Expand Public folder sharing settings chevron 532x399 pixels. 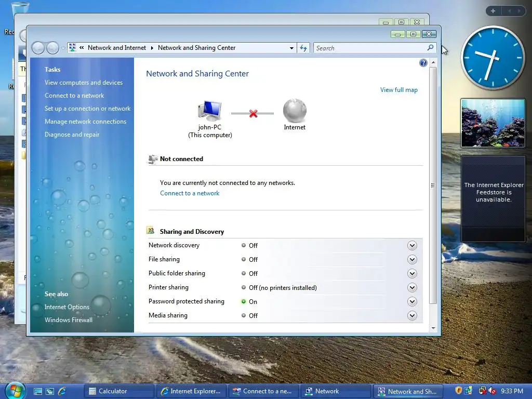pyautogui.click(x=412, y=273)
